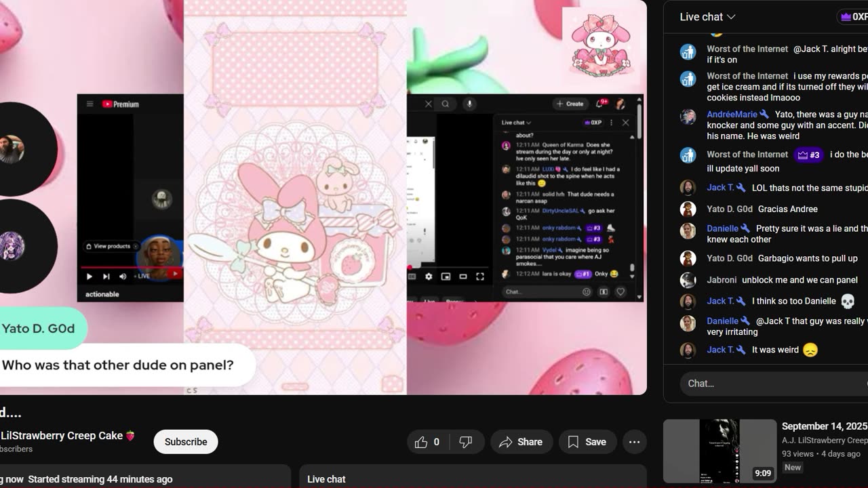This screenshot has width=868, height=488.
Task: Open settings gear in streamed video player
Action: click(x=429, y=277)
